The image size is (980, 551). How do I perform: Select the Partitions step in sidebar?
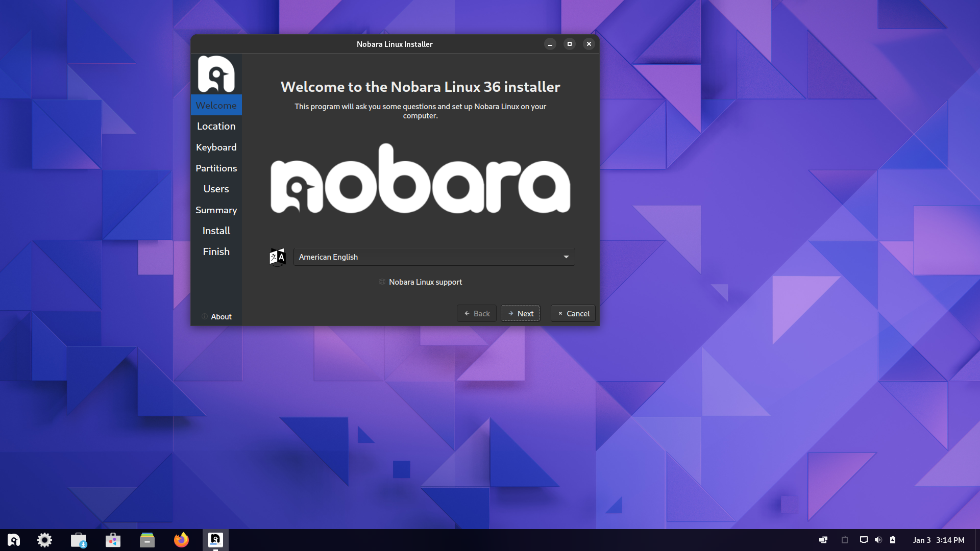click(x=216, y=168)
